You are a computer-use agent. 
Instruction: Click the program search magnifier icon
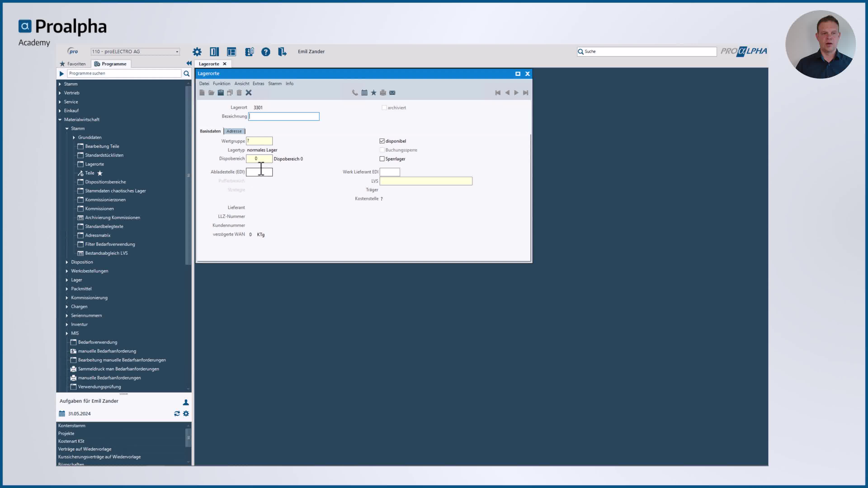pyautogui.click(x=186, y=73)
